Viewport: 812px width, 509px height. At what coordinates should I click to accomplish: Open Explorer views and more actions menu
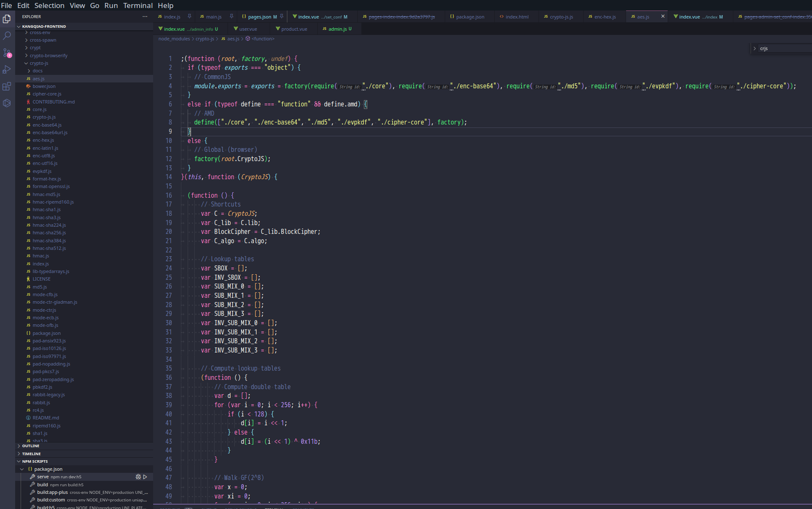[145, 17]
